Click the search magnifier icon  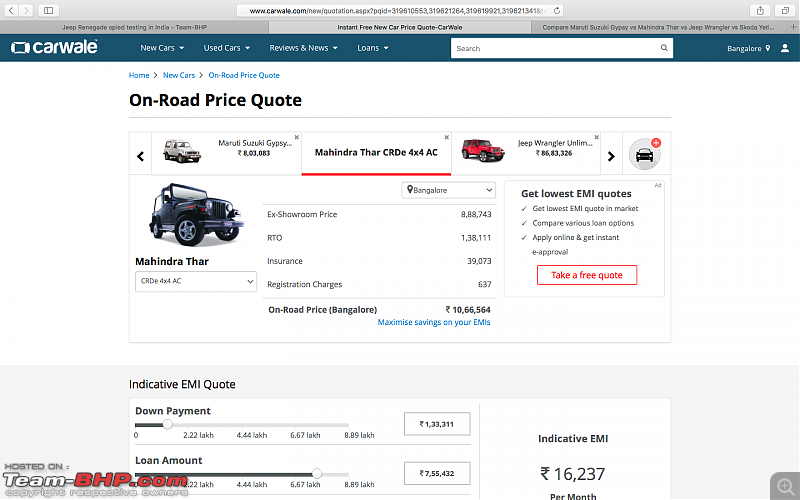664,48
